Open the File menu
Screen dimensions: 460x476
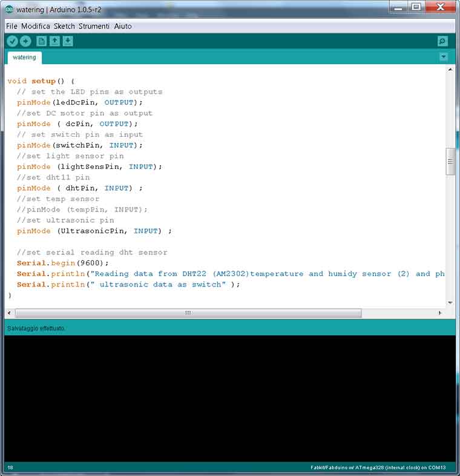pos(12,26)
